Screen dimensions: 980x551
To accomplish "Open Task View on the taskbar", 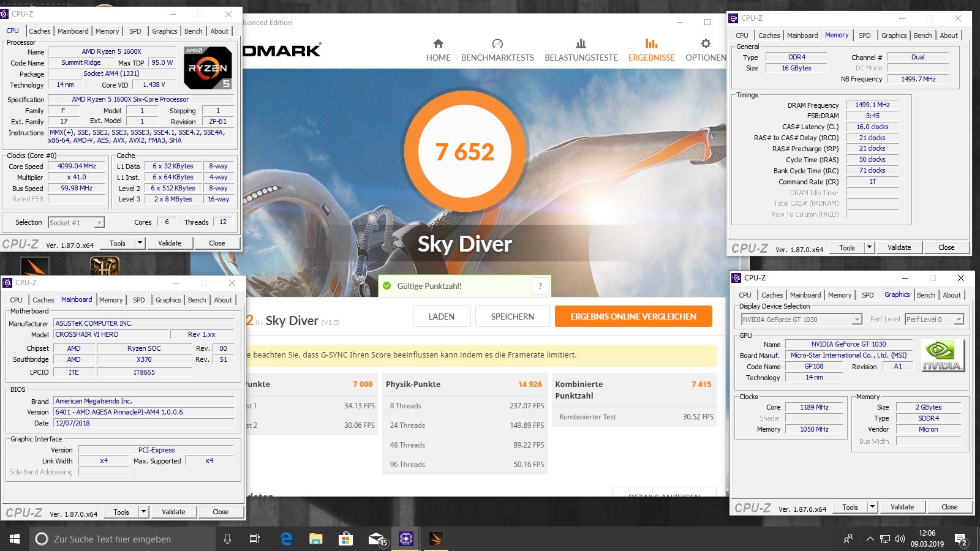I will click(x=255, y=539).
